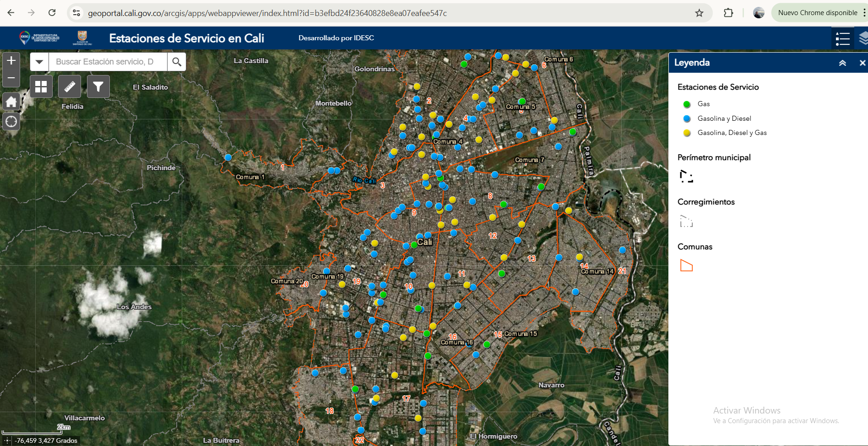This screenshot has height=446, width=868.
Task: Open the Chrome extensions menu
Action: (x=728, y=13)
